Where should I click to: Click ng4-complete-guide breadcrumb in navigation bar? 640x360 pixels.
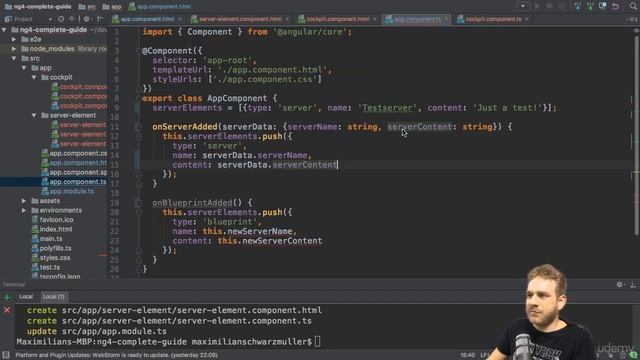[x=38, y=7]
